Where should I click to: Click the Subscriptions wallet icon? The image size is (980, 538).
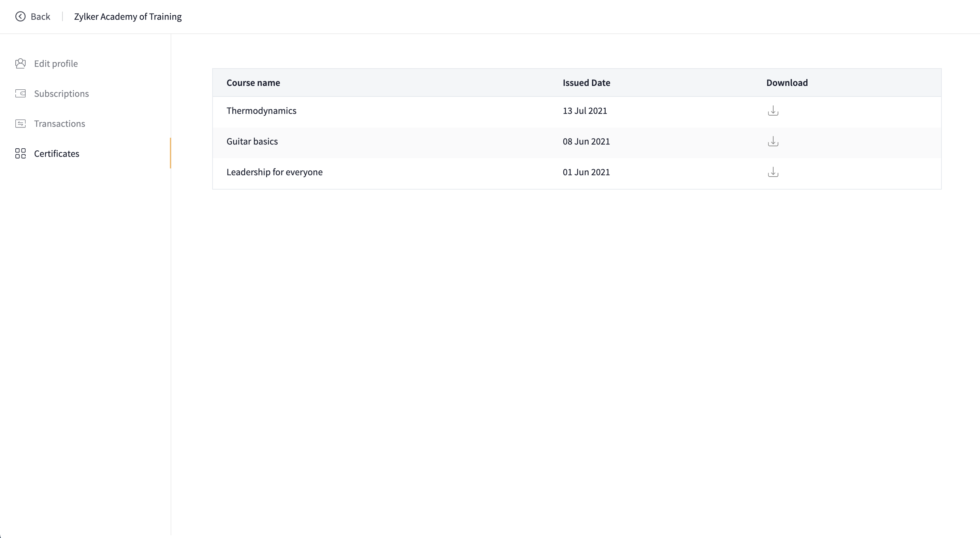[20, 93]
